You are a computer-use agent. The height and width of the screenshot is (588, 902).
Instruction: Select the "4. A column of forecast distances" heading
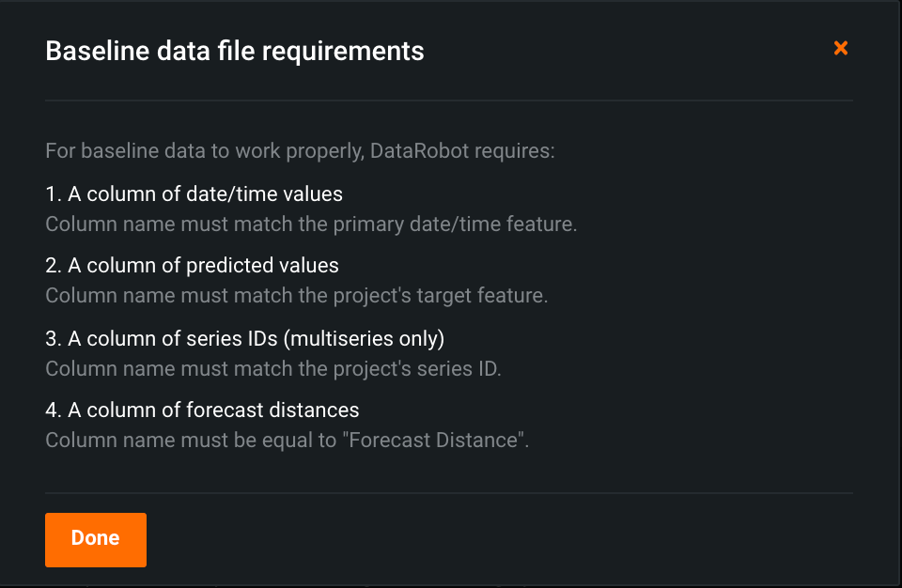pyautogui.click(x=202, y=410)
